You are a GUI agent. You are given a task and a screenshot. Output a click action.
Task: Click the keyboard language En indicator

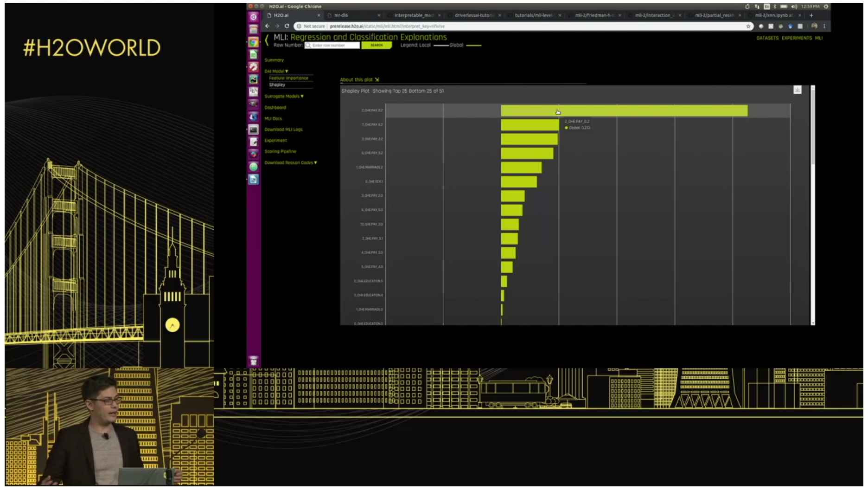tap(767, 6)
